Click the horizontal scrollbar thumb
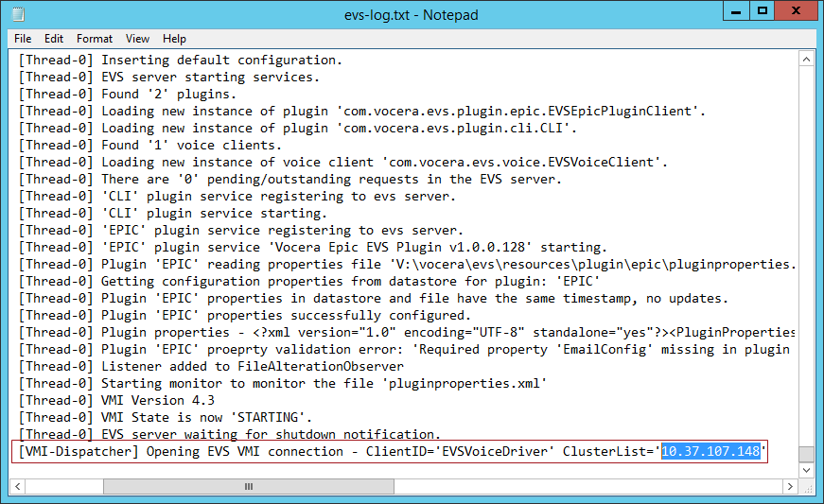Screen dimensions: 824x504 [x=248, y=487]
